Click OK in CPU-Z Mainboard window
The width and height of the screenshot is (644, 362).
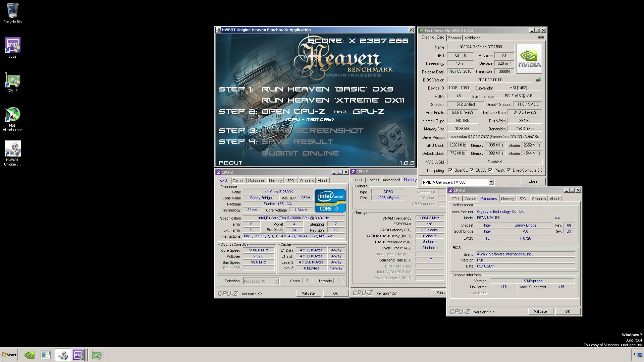click(568, 311)
